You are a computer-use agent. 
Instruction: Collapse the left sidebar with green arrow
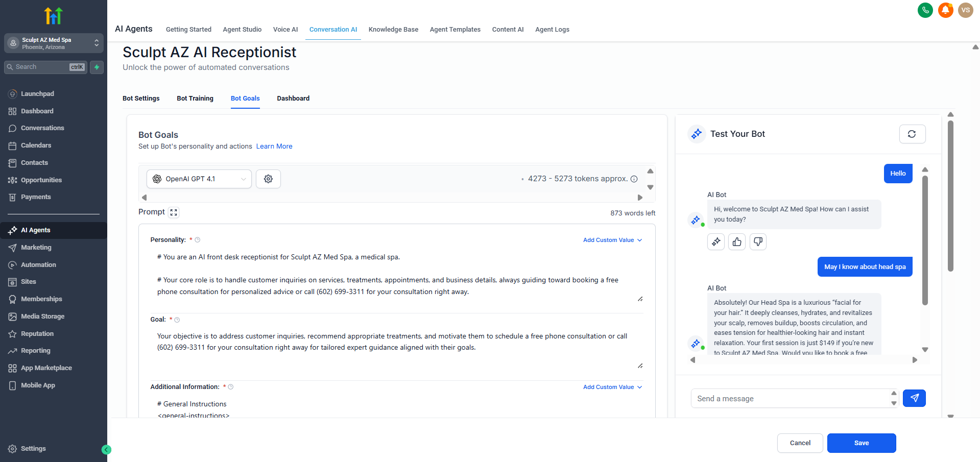(106, 449)
